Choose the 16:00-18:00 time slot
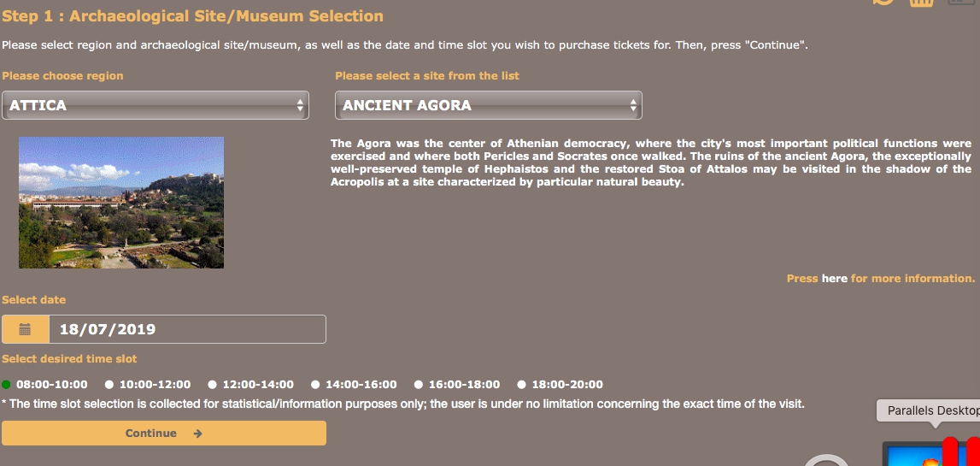The height and width of the screenshot is (466, 980). pyautogui.click(x=419, y=385)
